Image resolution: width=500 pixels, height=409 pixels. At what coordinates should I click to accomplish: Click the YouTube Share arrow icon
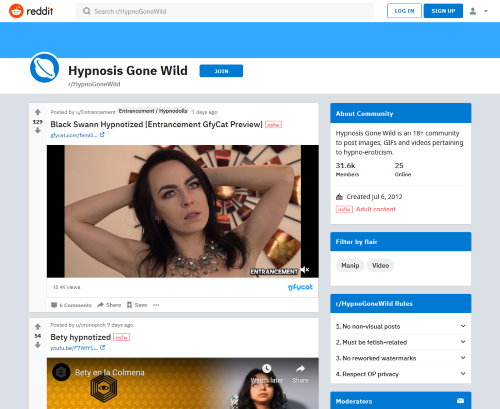(x=300, y=369)
